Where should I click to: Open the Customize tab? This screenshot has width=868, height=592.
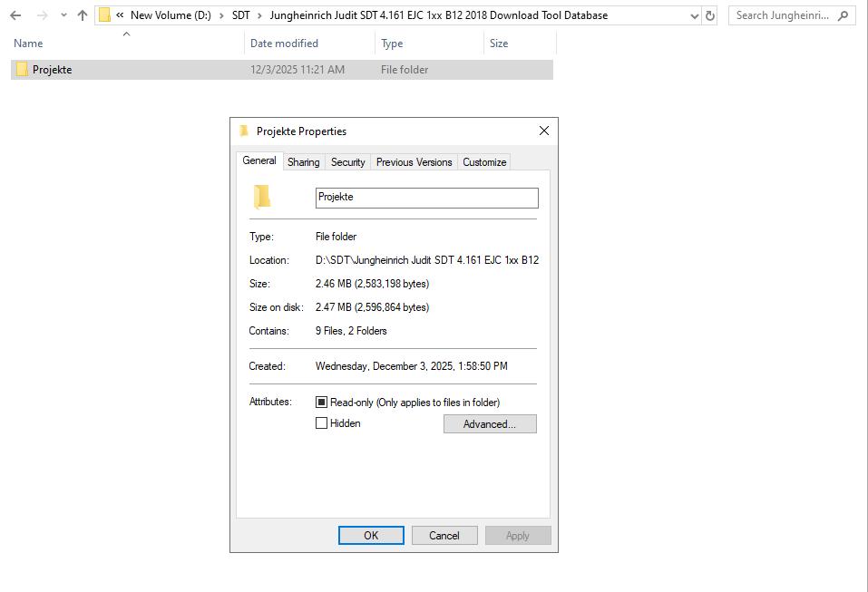pyautogui.click(x=484, y=162)
